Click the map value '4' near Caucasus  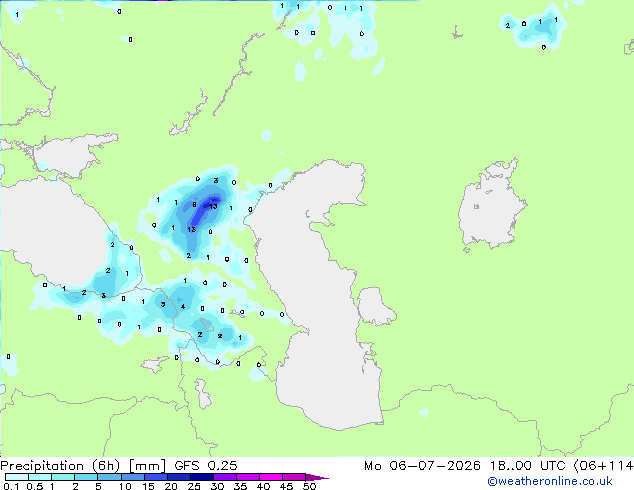183,306
